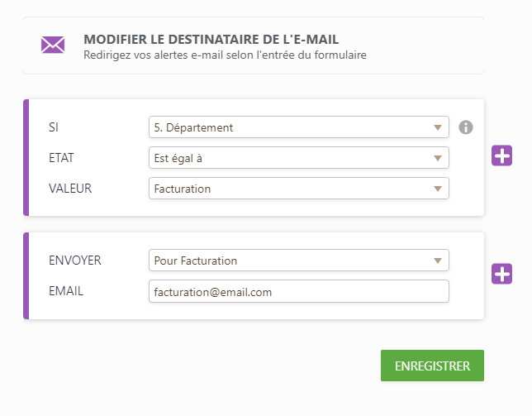Image resolution: width=532 pixels, height=416 pixels.
Task: Add a condition with the upper plus icon
Action: coord(502,155)
